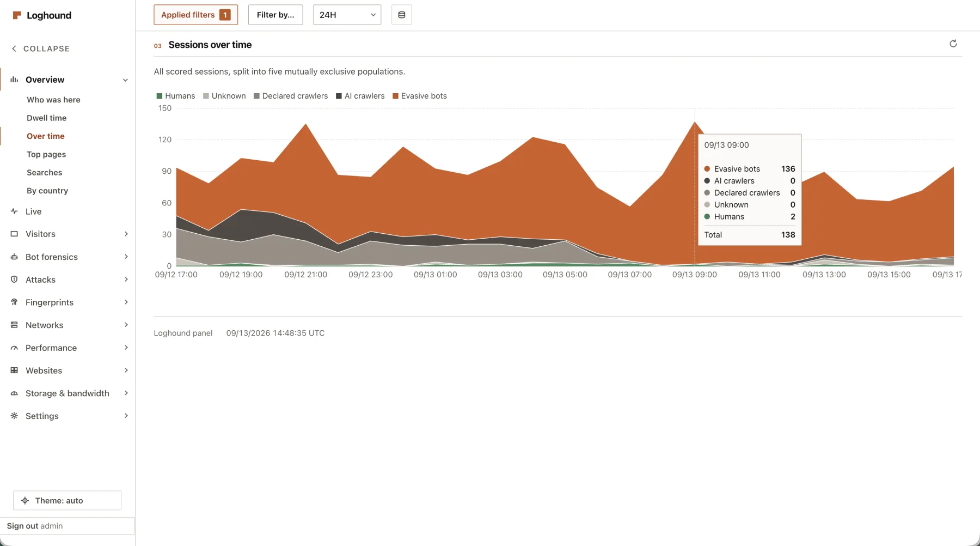This screenshot has height=546, width=980.
Task: Click the Fingerprints icon in sidebar
Action: click(14, 302)
